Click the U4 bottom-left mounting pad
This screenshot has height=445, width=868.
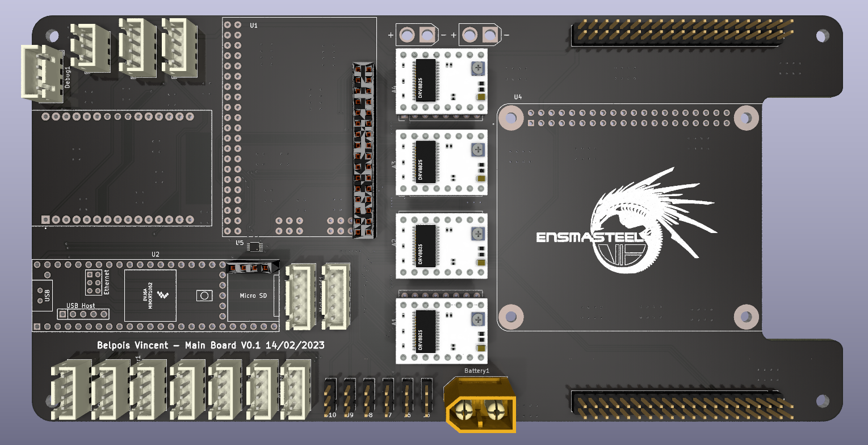(x=511, y=316)
